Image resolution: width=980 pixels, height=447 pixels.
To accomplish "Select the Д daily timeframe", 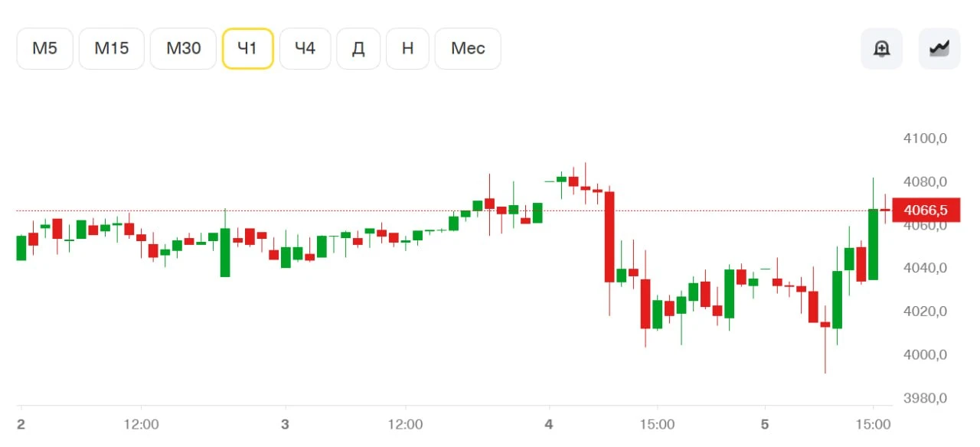I will [x=358, y=49].
